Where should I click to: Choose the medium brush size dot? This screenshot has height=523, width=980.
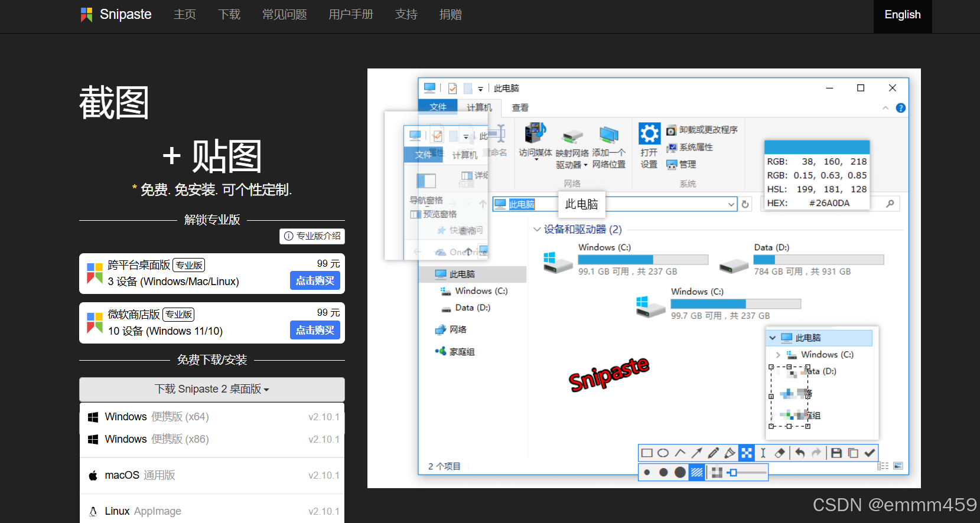[663, 472]
